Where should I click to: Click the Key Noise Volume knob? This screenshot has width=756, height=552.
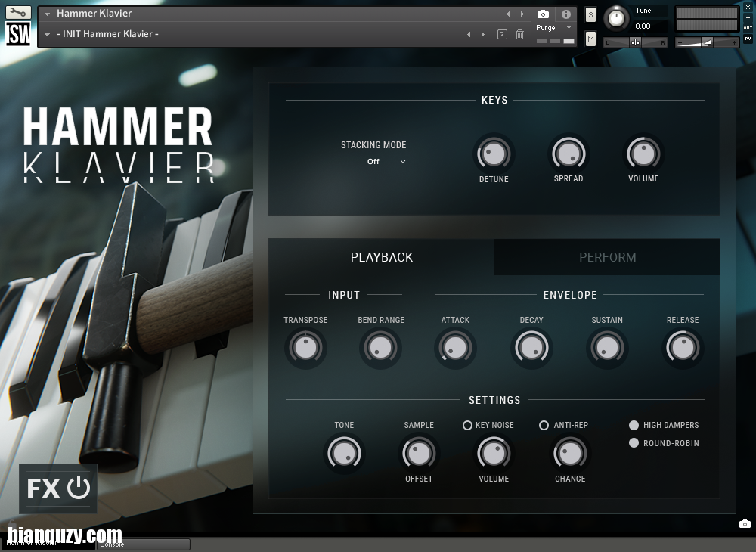click(x=494, y=453)
